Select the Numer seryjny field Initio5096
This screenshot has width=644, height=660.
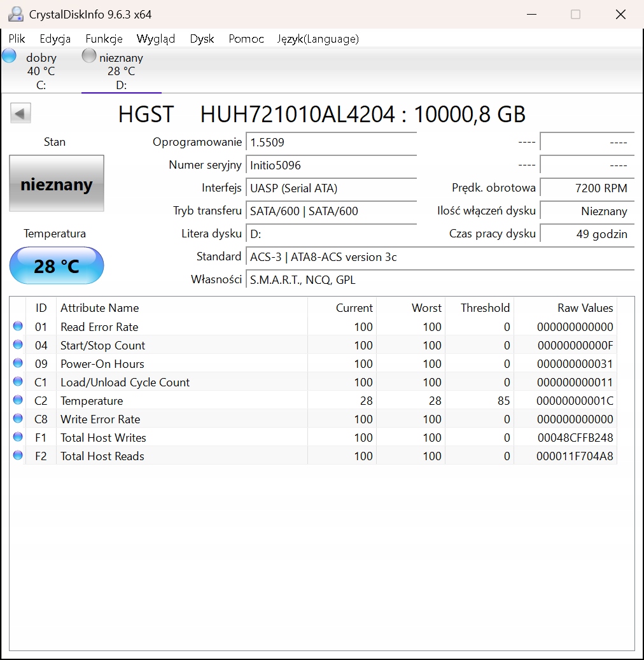[331, 165]
